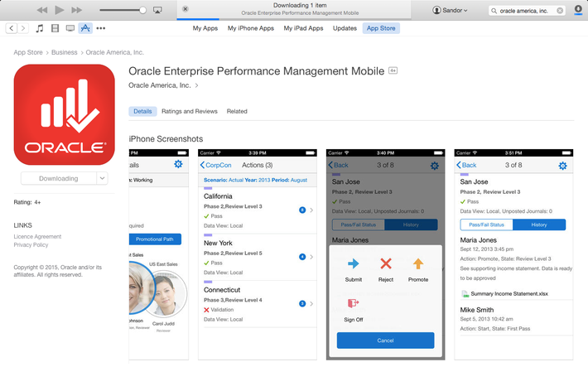Cancel the download with the X icon
Image resolution: width=588 pixels, height=367 pixels.
[x=186, y=9]
